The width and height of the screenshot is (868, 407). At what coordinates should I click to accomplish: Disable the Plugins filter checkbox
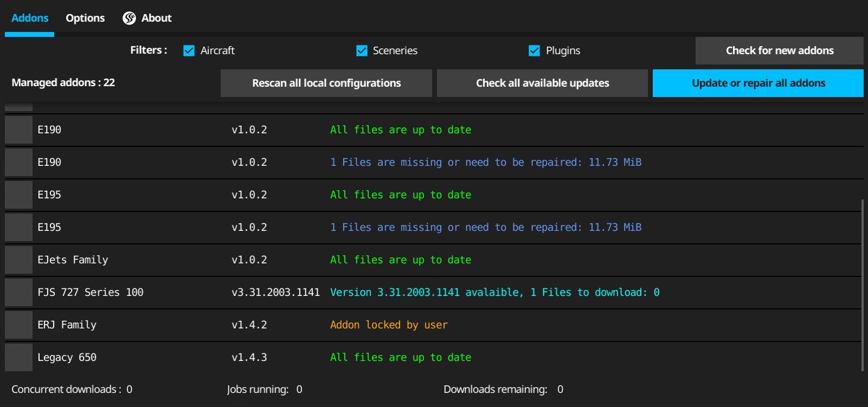click(x=534, y=51)
